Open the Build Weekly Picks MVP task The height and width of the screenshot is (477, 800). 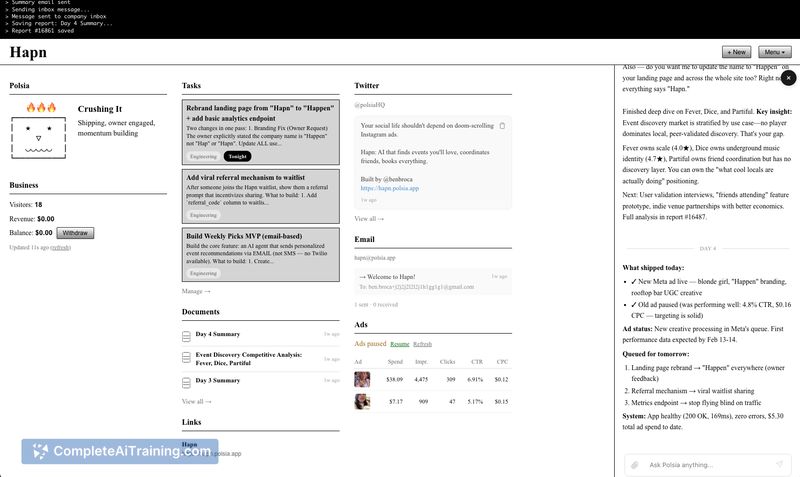point(261,255)
